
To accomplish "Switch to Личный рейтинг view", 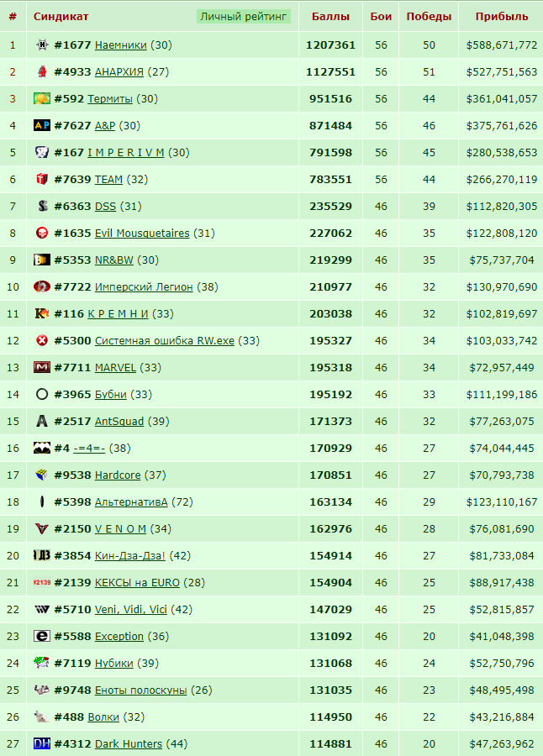I will (x=243, y=17).
